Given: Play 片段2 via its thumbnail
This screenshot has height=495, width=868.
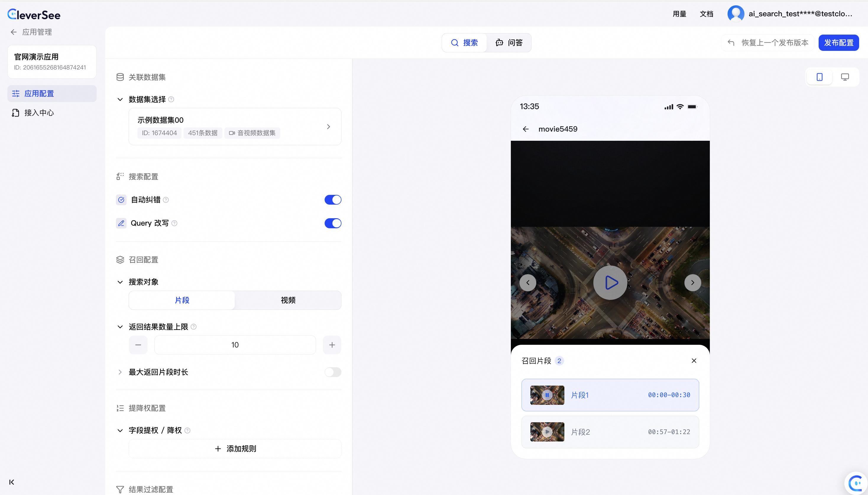Looking at the screenshot, I should click(547, 432).
